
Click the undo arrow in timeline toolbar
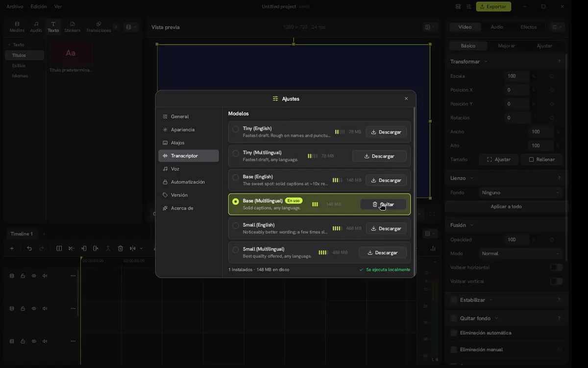pyautogui.click(x=29, y=248)
